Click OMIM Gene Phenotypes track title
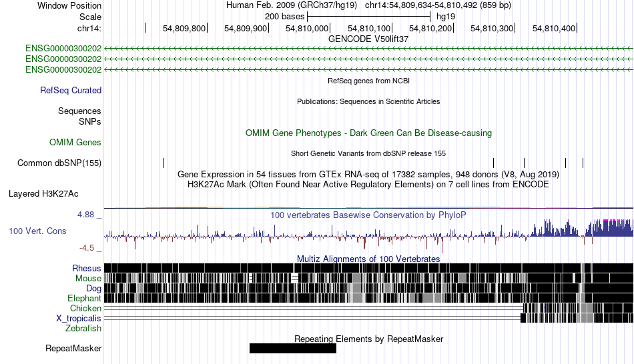 pyautogui.click(x=368, y=133)
